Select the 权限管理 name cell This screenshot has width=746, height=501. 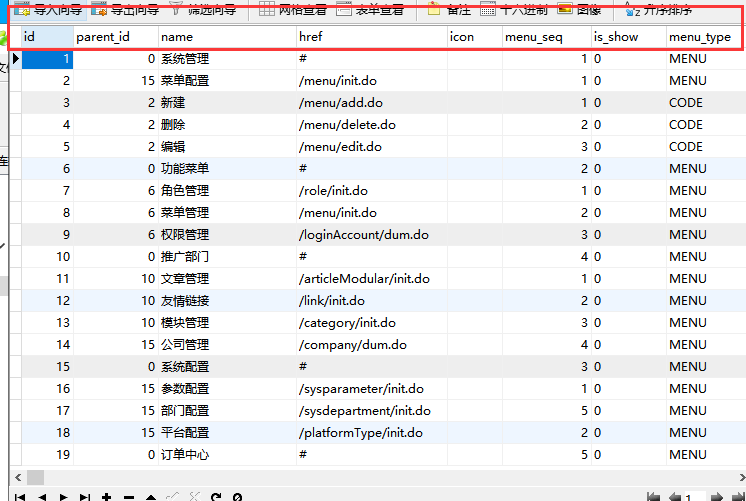pos(227,235)
